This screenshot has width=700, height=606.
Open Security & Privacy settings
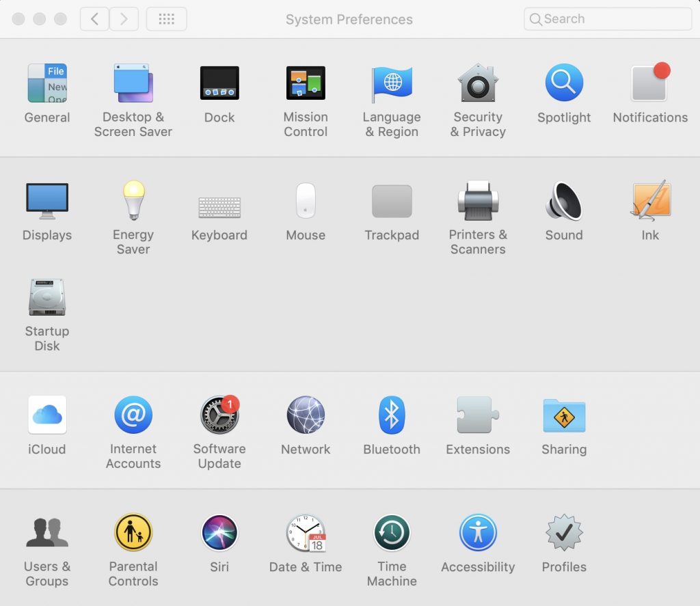pyautogui.click(x=478, y=83)
